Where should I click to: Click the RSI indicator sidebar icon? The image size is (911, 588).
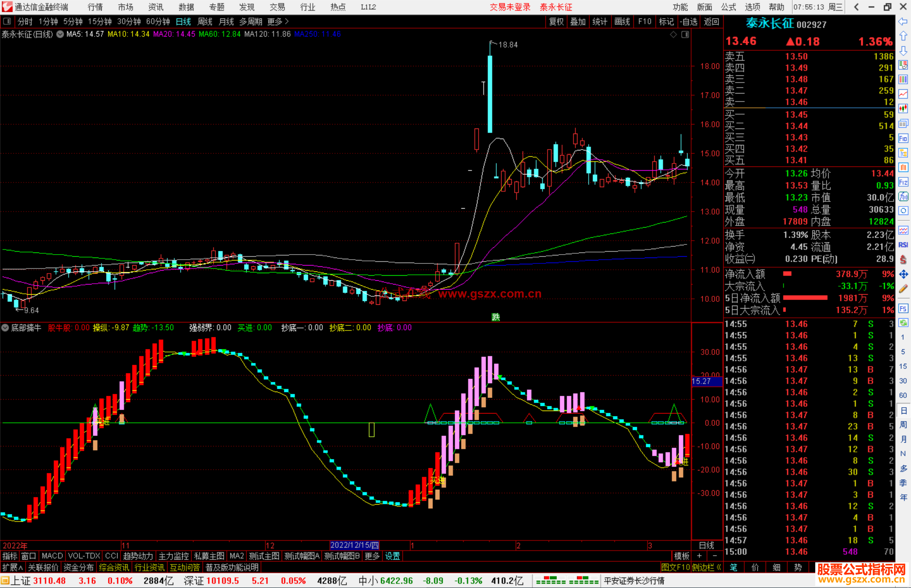point(903,245)
